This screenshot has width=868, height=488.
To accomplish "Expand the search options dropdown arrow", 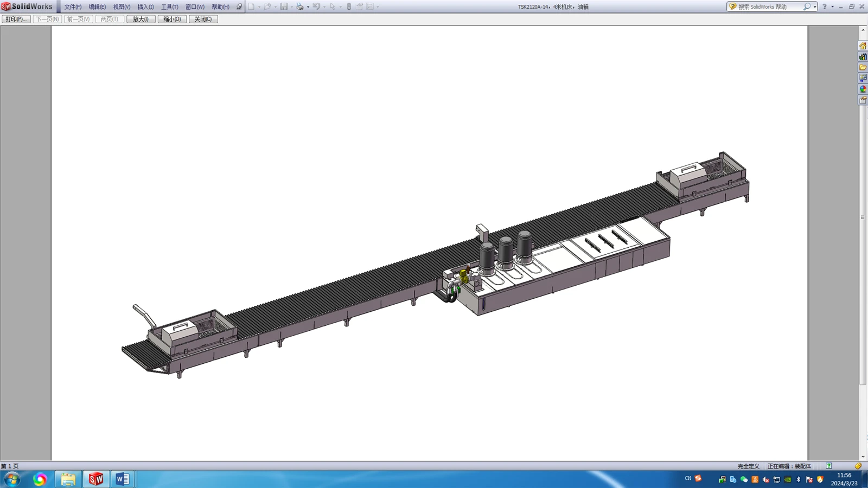I will 815,7.
